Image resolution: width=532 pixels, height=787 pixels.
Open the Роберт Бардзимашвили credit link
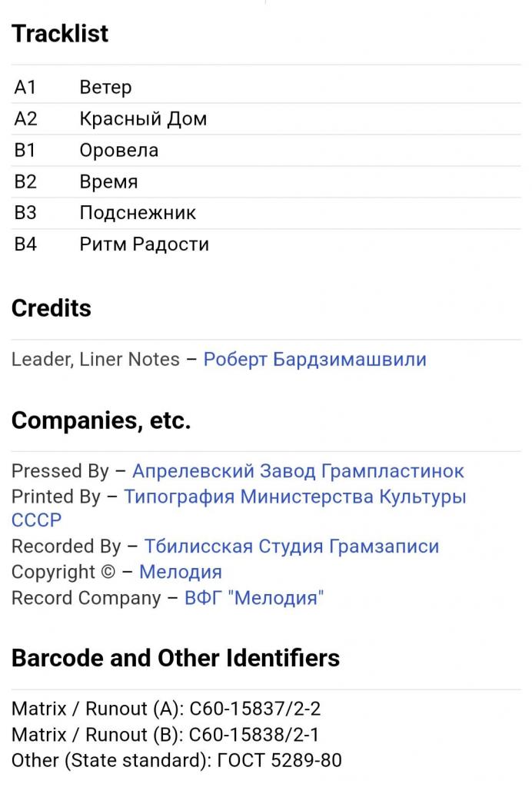coord(314,360)
